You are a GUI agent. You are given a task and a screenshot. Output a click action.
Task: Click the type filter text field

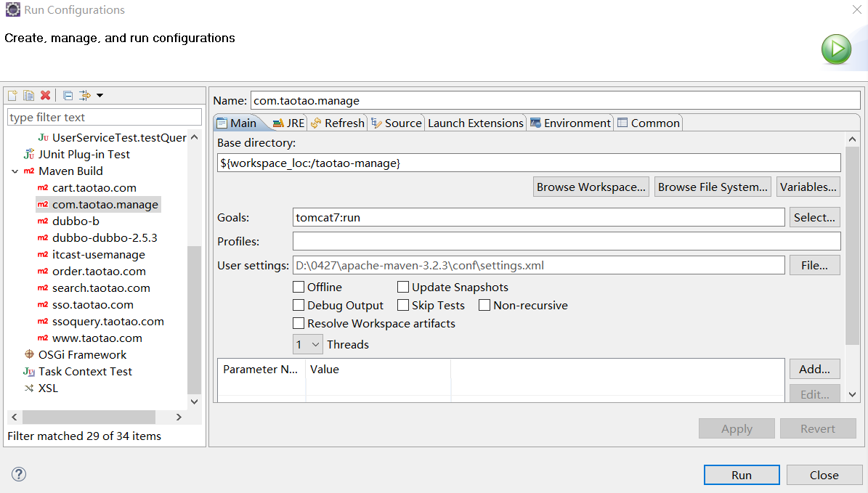point(104,117)
